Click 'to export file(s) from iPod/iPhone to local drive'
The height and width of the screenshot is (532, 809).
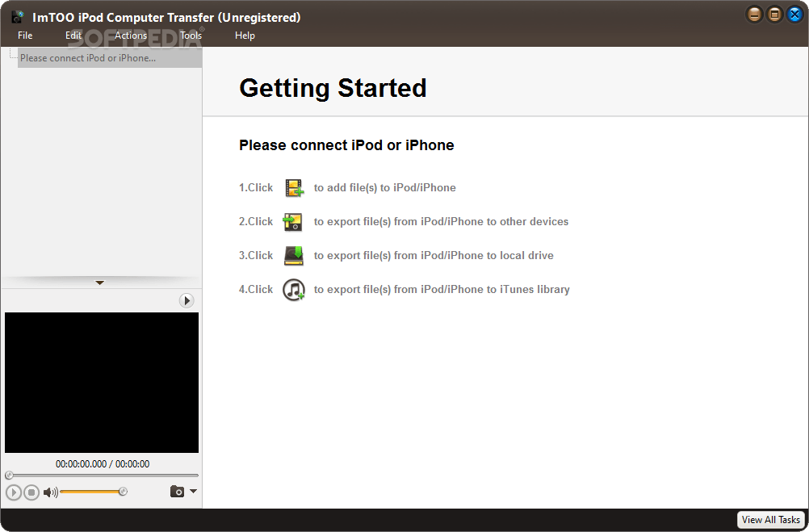coord(434,255)
